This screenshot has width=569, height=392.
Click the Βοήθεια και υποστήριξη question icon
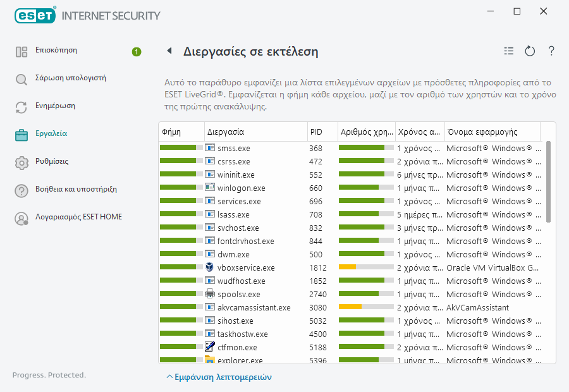coord(21,191)
